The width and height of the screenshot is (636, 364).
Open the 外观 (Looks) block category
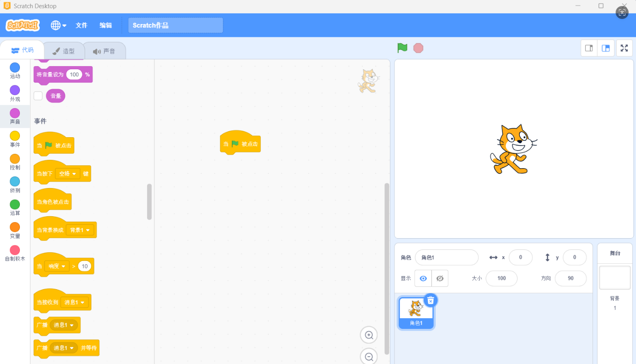pyautogui.click(x=14, y=93)
